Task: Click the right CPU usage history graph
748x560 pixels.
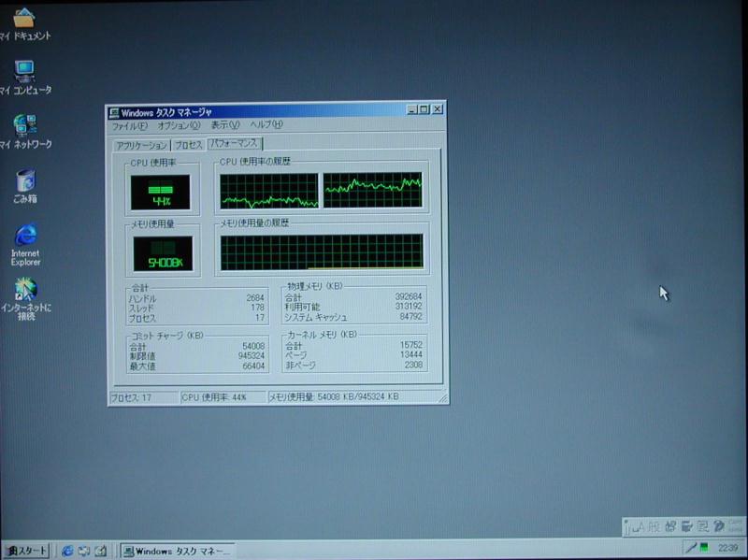Action: tap(372, 190)
